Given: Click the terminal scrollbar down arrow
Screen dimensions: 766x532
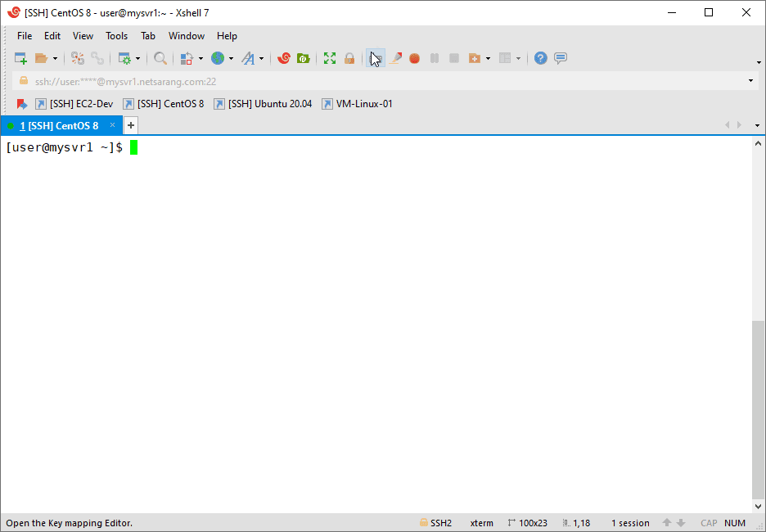Looking at the screenshot, I should point(758,506).
